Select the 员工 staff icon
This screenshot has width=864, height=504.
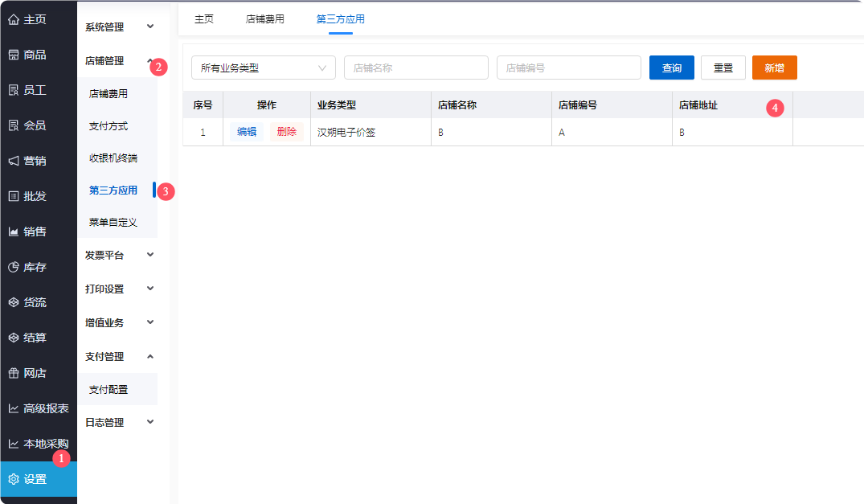13,90
